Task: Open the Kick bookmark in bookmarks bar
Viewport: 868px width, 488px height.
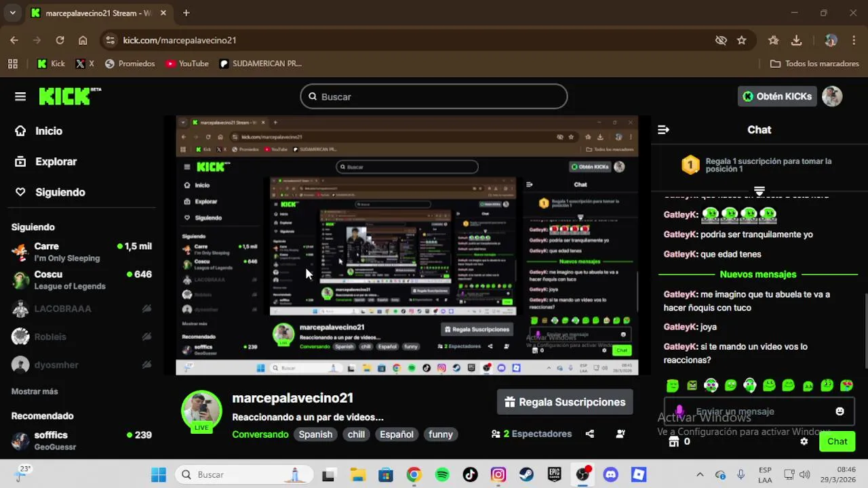Action: [x=51, y=64]
